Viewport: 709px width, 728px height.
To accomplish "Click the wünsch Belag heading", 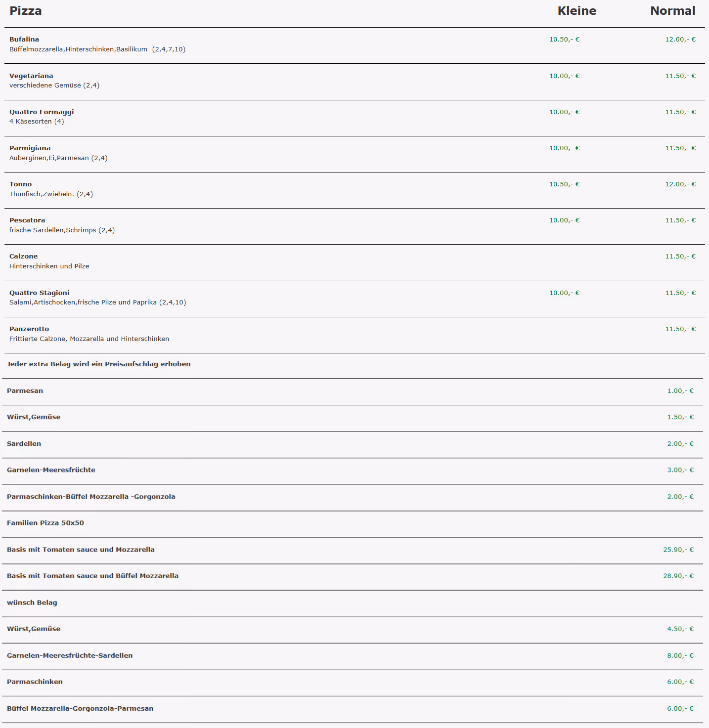I will 32,602.
